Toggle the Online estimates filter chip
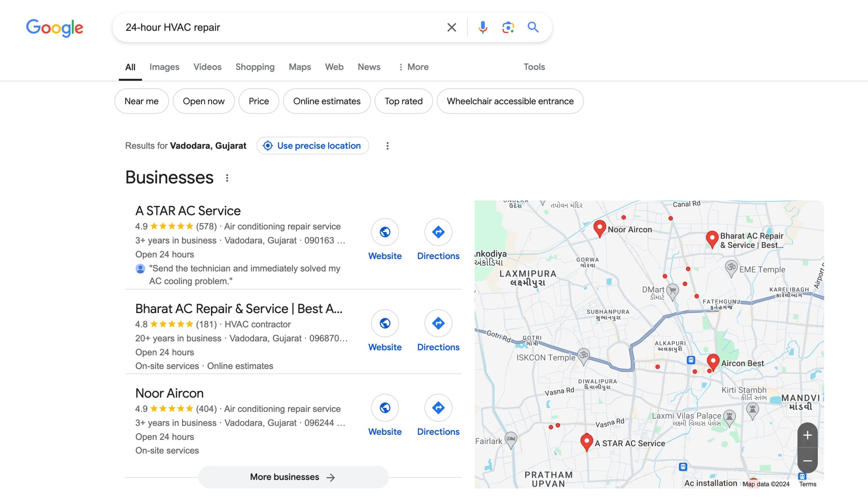The image size is (868, 499). click(327, 101)
